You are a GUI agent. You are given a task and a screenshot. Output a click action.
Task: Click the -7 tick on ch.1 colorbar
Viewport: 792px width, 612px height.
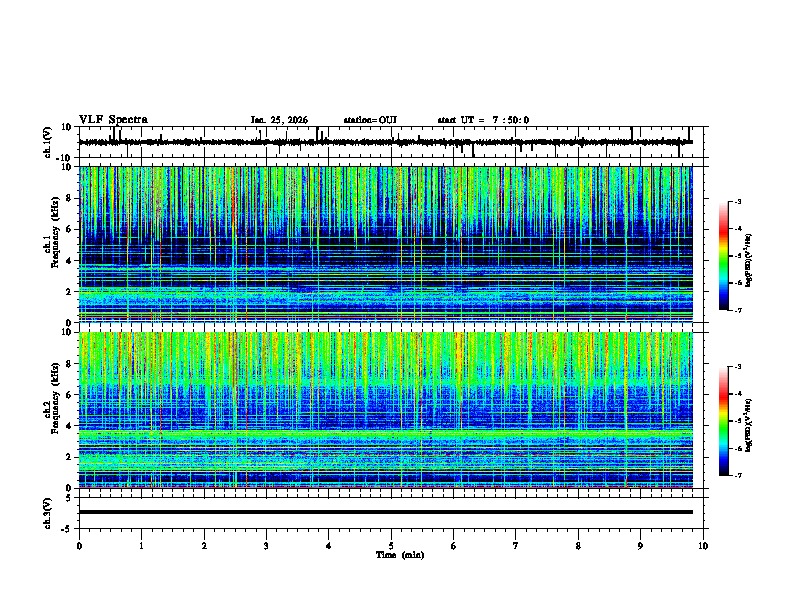pyautogui.click(x=737, y=310)
